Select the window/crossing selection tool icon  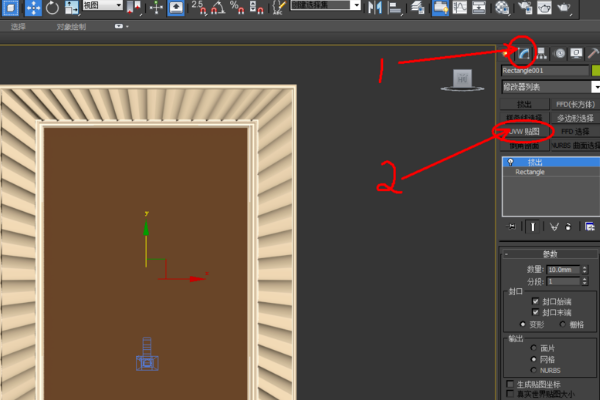pyautogui.click(x=10, y=7)
